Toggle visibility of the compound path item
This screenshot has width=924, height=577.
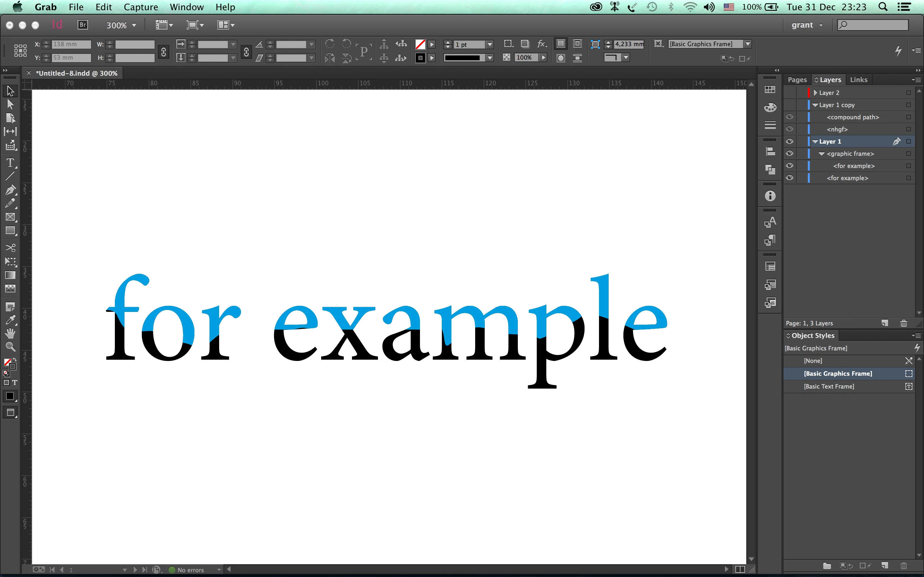click(x=790, y=117)
